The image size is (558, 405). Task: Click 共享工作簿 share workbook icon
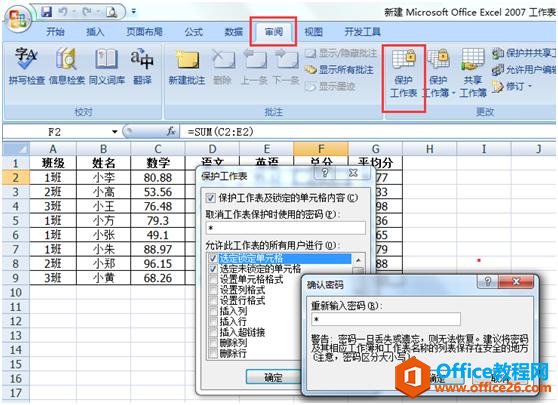pos(473,73)
